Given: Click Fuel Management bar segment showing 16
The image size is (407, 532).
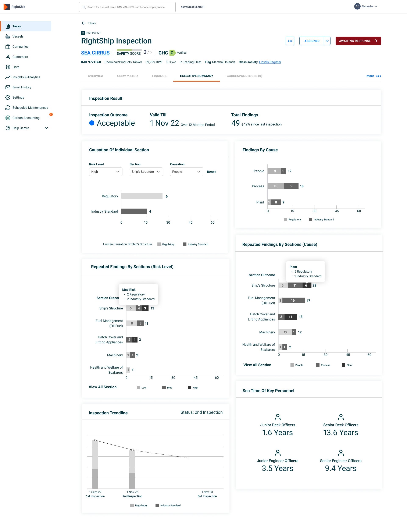Looking at the screenshot, I should 293,301.
